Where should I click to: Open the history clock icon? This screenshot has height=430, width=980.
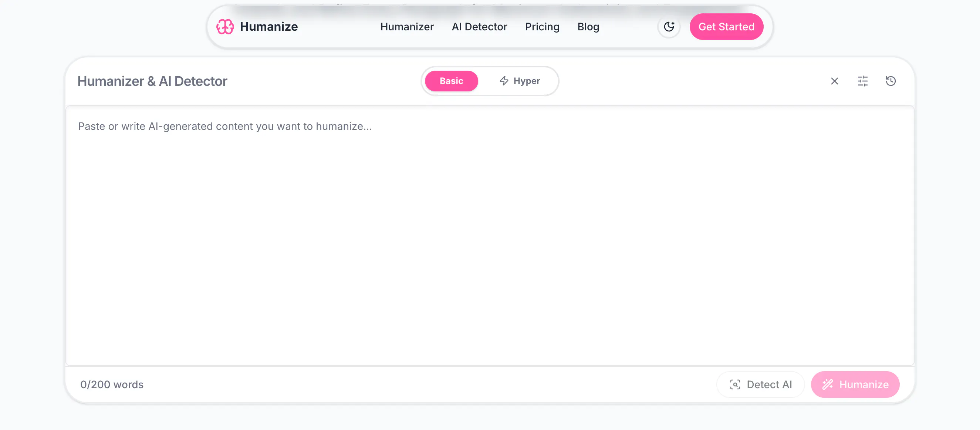(891, 81)
